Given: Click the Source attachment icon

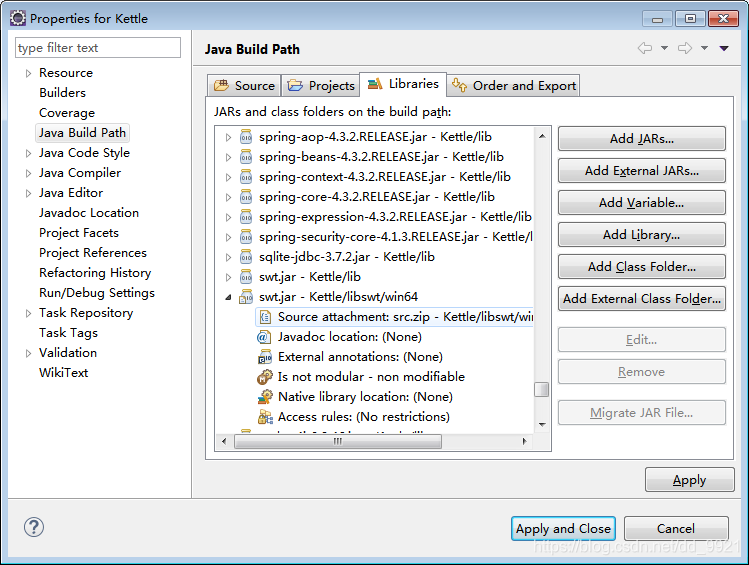Looking at the screenshot, I should 265,317.
